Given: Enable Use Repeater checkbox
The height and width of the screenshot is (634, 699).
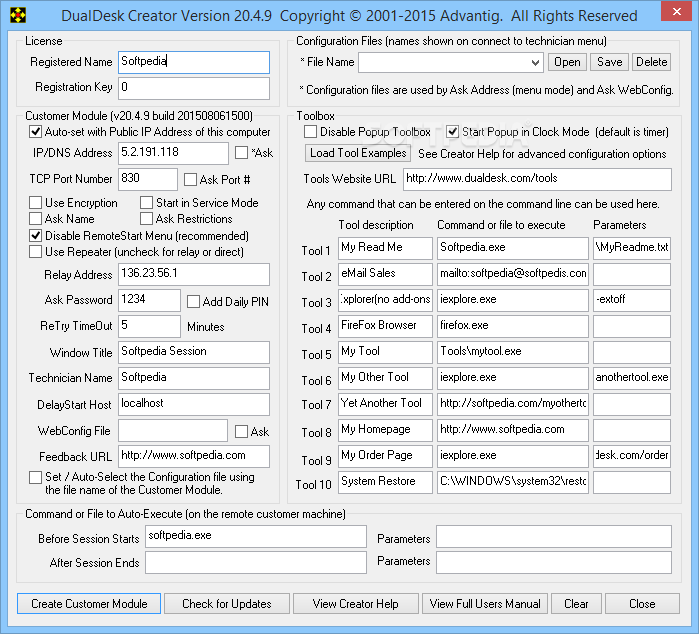Looking at the screenshot, I should coord(36,252).
